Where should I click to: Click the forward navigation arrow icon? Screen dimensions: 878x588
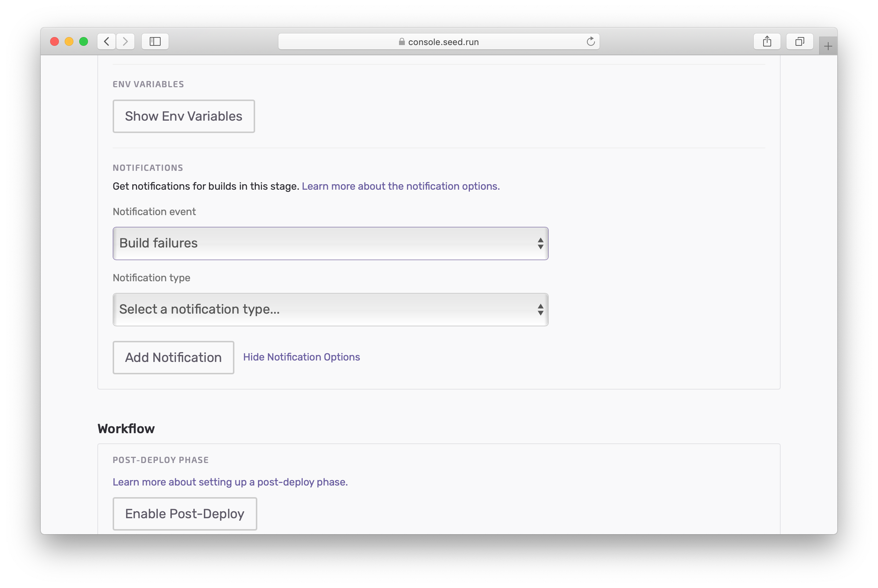[x=126, y=41]
